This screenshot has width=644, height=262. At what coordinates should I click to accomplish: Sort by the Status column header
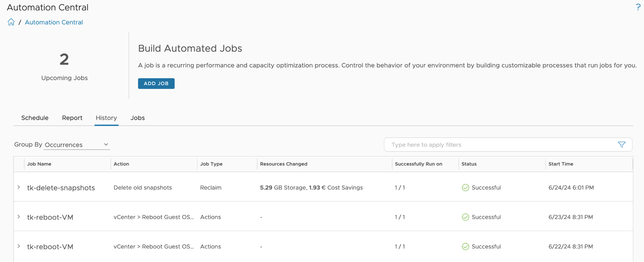point(469,164)
